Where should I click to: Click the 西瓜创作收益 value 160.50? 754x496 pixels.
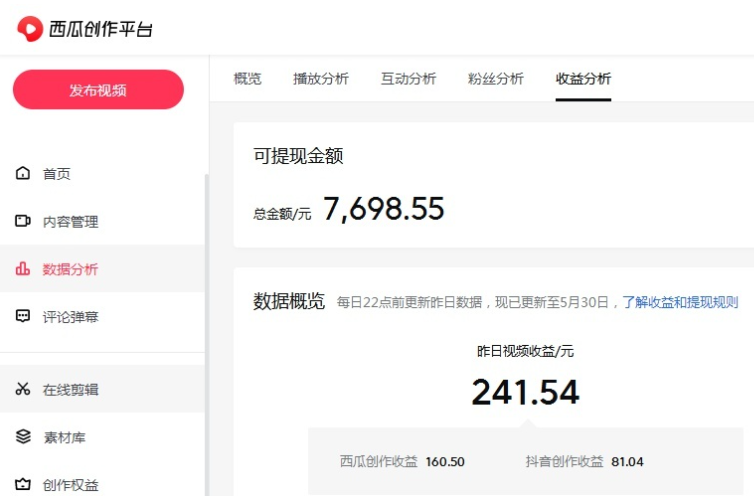coord(445,462)
